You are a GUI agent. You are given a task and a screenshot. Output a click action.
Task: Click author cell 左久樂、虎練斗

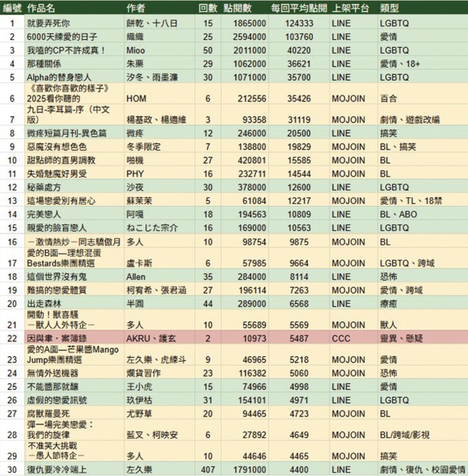point(156,360)
